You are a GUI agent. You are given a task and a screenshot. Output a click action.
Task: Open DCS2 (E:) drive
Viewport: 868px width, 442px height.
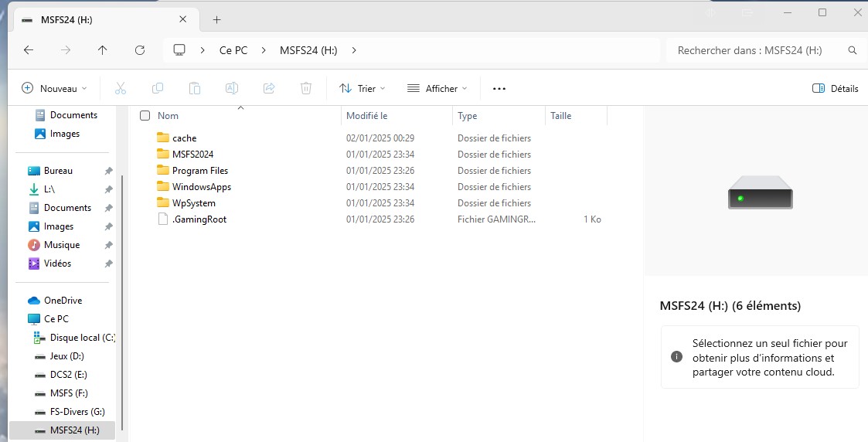tap(61, 375)
